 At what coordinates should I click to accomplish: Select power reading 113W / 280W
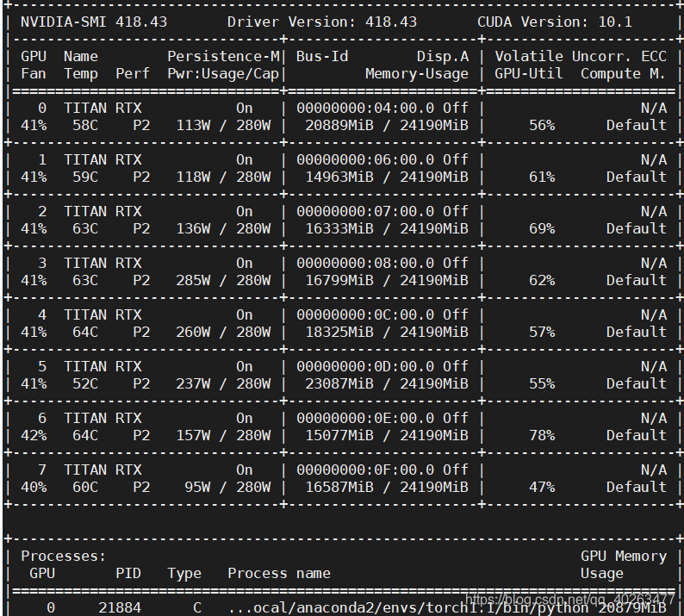click(223, 125)
